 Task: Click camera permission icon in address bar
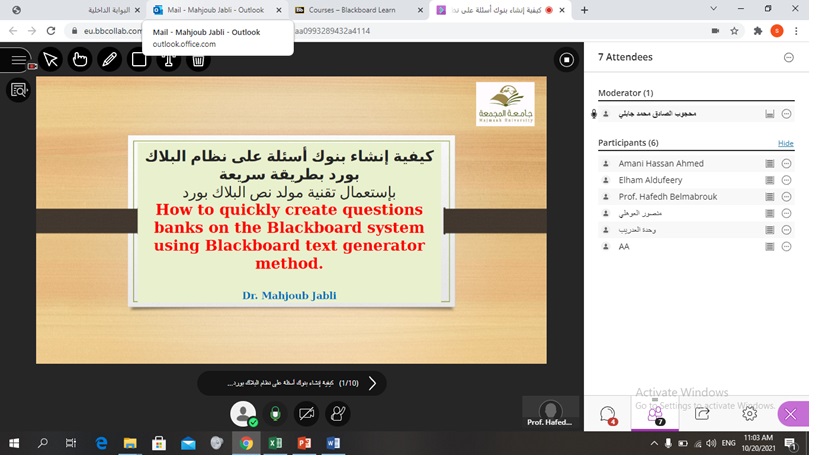click(715, 31)
